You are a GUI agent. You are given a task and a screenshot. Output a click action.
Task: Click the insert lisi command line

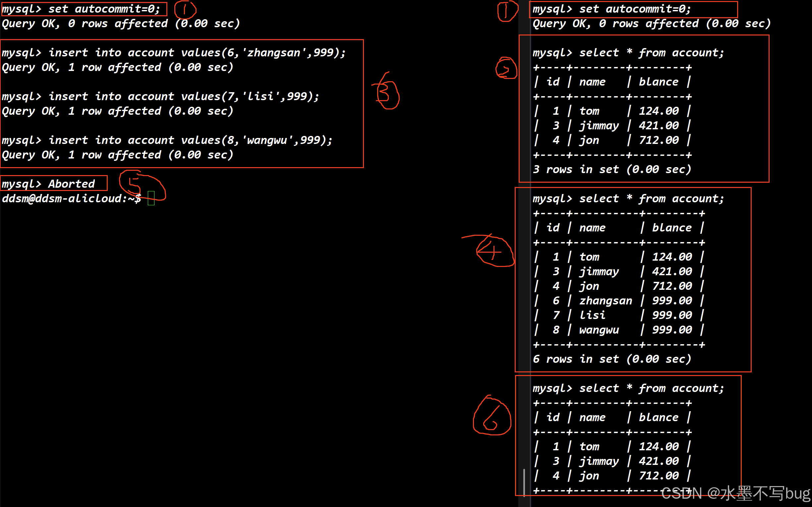160,96
